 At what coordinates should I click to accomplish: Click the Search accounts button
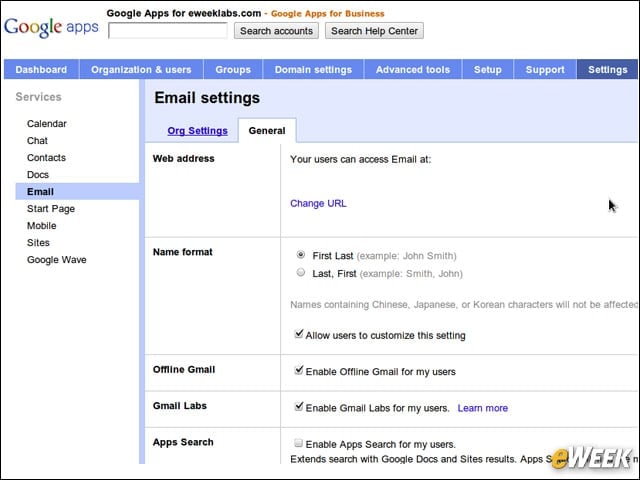(x=276, y=31)
